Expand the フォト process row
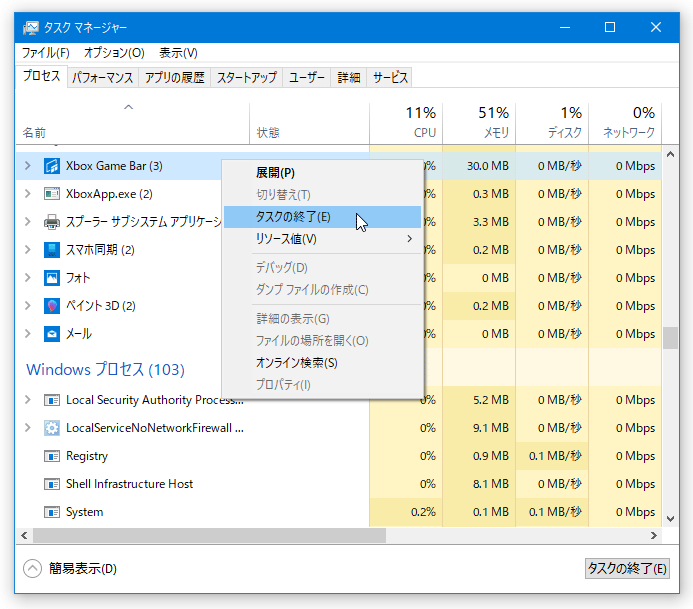Image resolution: width=693 pixels, height=609 pixels. [27, 278]
